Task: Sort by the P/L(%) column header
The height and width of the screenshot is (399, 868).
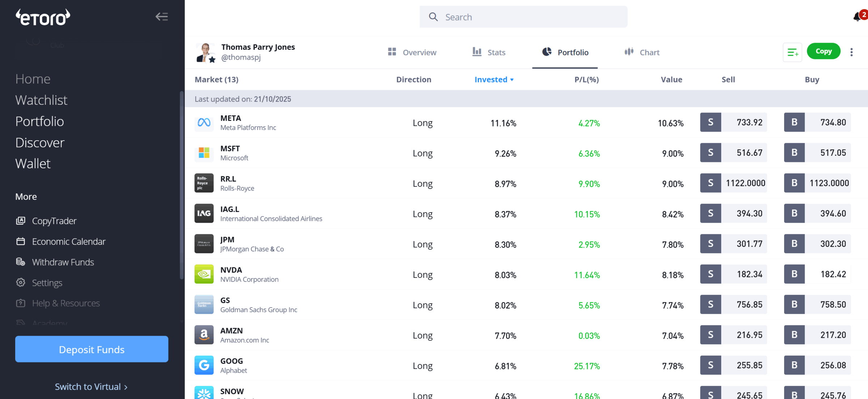Action: [586, 80]
